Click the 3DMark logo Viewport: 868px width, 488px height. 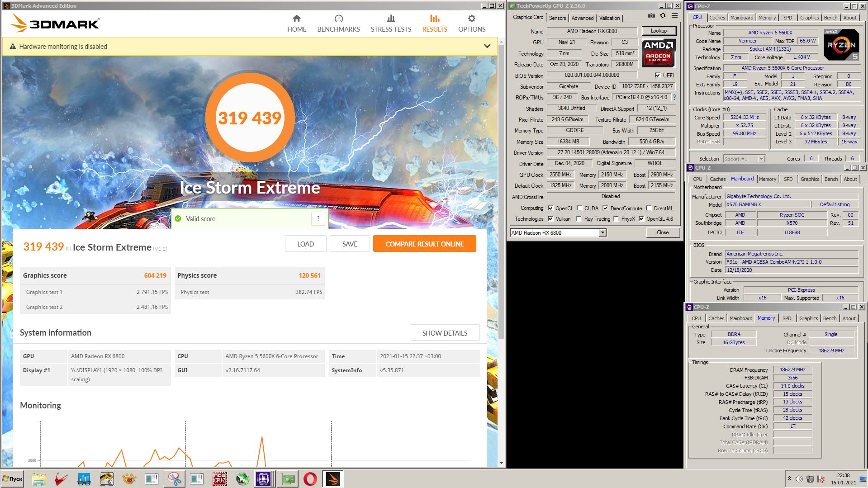click(x=55, y=23)
